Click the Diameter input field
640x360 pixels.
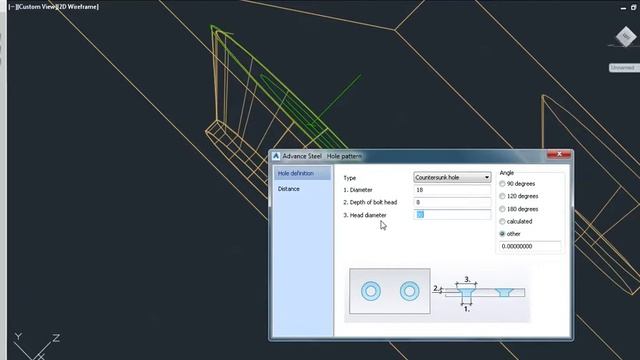coord(452,190)
